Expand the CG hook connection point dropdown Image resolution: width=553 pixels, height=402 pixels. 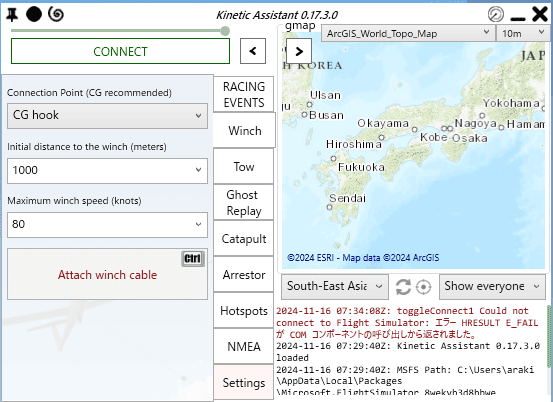pos(107,116)
